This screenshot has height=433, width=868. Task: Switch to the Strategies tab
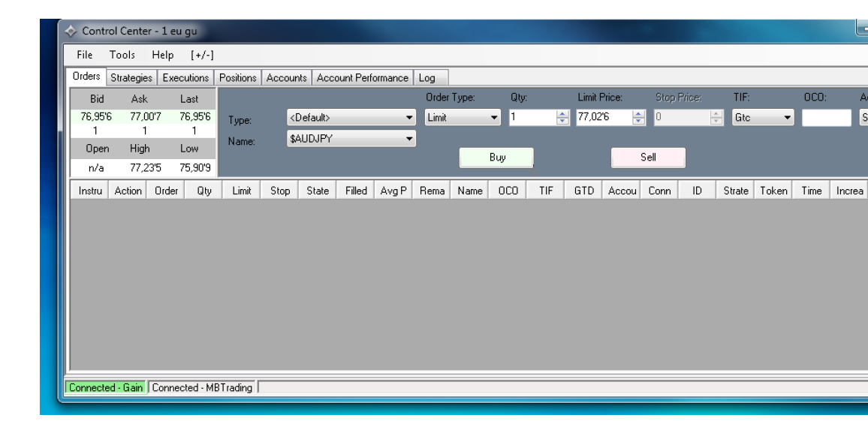[131, 78]
